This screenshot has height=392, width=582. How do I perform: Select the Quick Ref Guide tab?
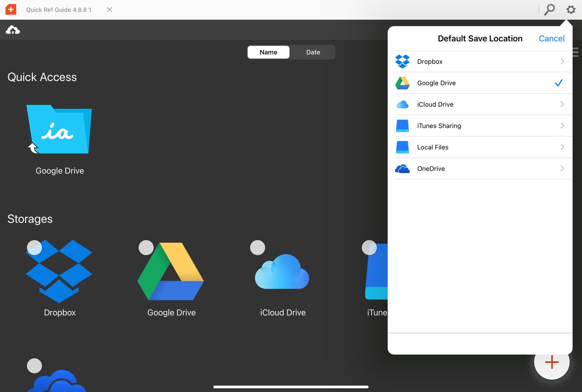[58, 9]
